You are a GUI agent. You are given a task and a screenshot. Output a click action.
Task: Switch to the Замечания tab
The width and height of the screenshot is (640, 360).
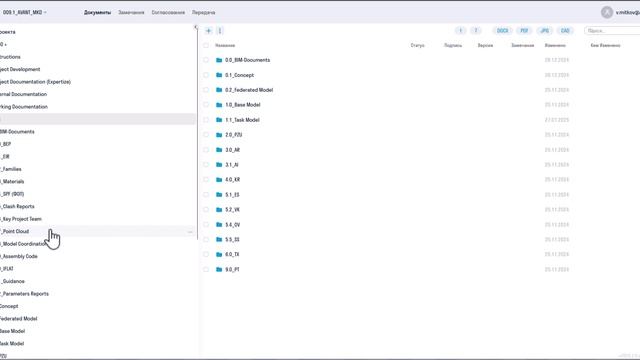pos(131,13)
